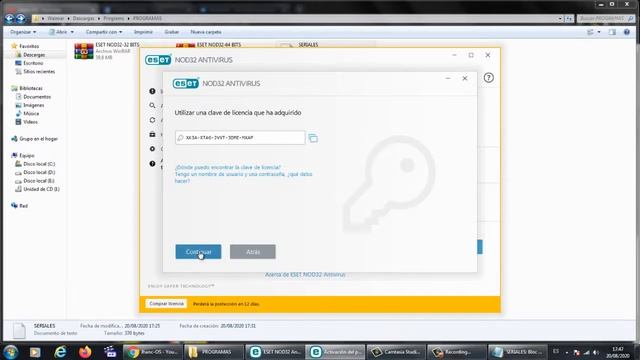Switch to PROGRAMAS folder taskbar button
This screenshot has width=640, height=360.
point(213,352)
